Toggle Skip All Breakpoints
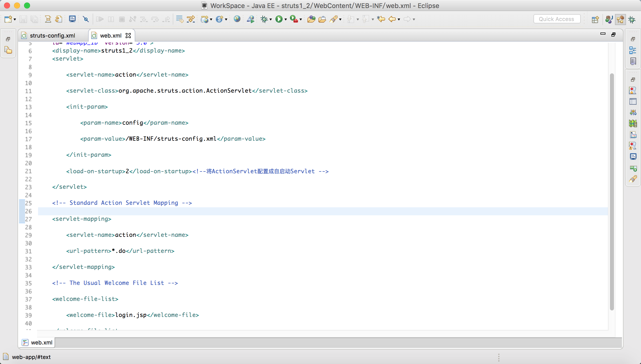This screenshot has height=364, width=641. [x=86, y=19]
